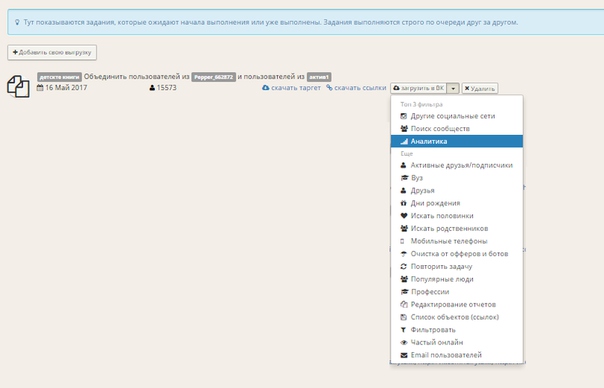Click the Удалить button
The image size is (604, 388).
pos(480,89)
